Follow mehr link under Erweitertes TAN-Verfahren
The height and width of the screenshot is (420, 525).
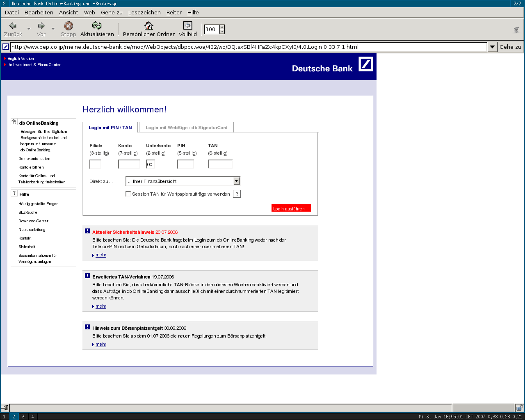click(101, 306)
